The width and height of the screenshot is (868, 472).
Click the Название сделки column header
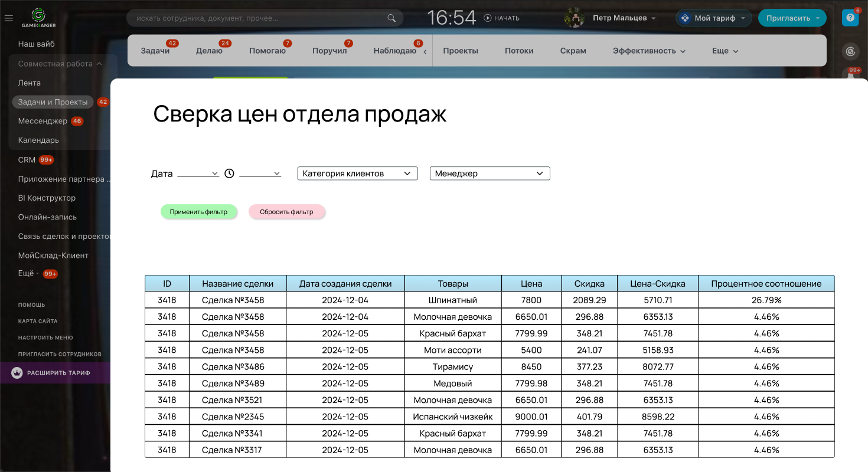click(x=238, y=283)
